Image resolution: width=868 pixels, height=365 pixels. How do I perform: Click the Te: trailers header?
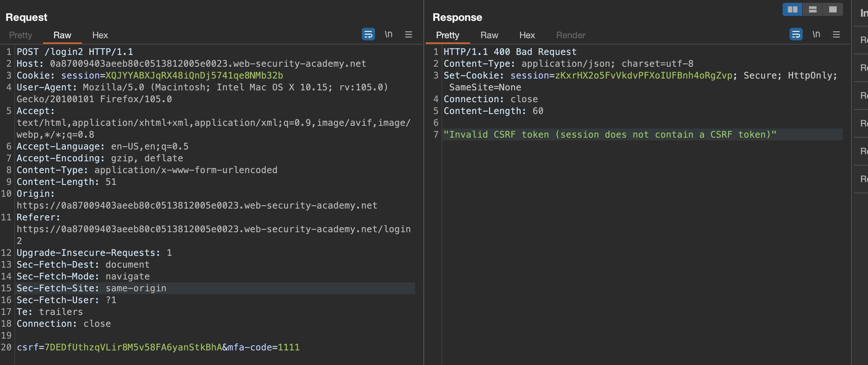pos(50,312)
